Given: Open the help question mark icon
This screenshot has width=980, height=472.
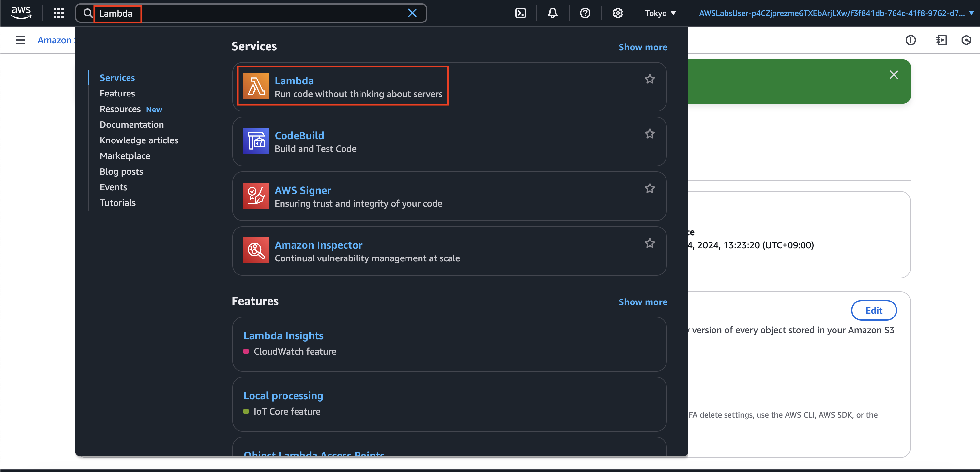Looking at the screenshot, I should (x=585, y=13).
